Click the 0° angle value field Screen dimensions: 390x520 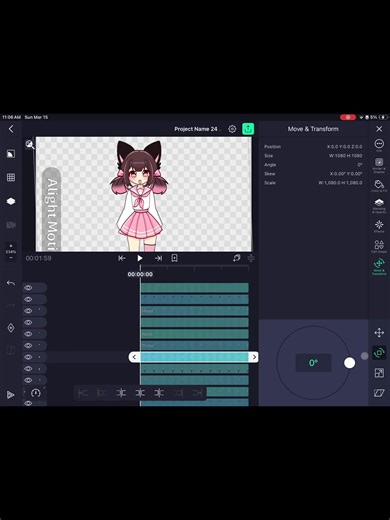(313, 363)
